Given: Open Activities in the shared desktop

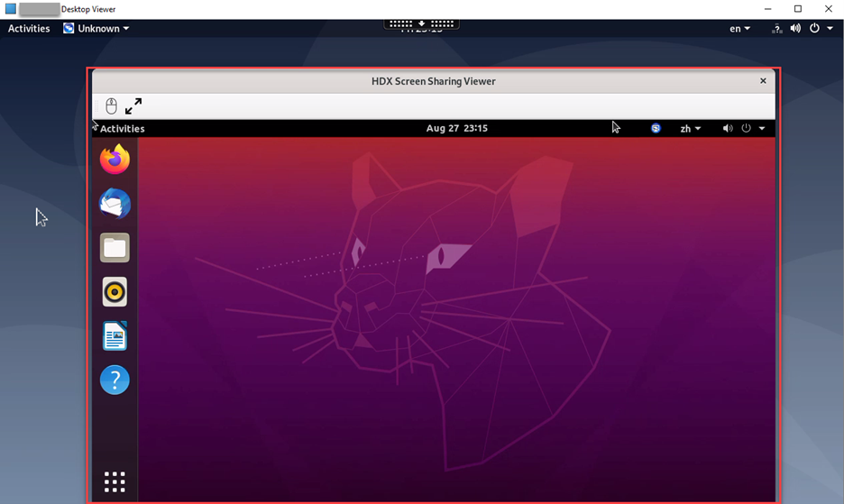Looking at the screenshot, I should pyautogui.click(x=123, y=128).
